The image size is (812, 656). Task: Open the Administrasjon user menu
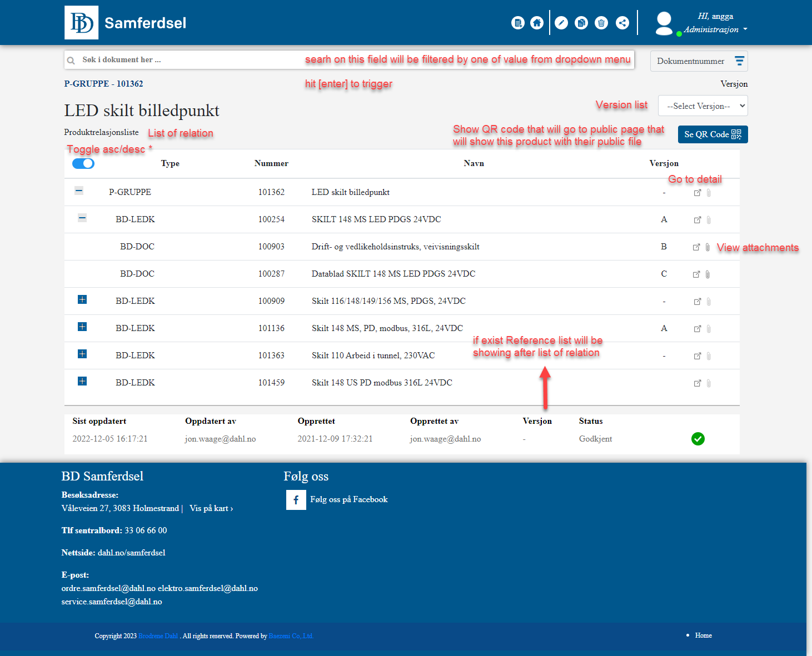(x=715, y=29)
